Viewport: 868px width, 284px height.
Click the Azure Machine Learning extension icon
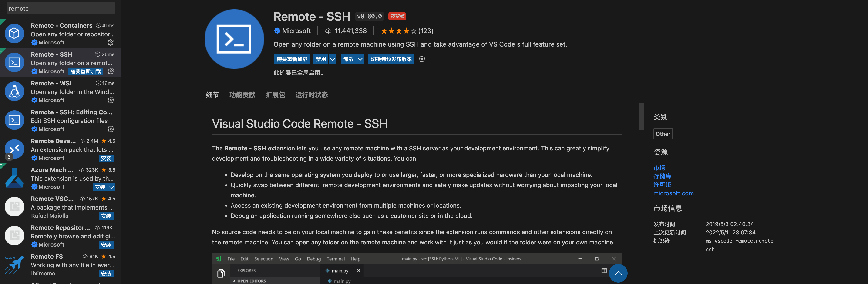pos(14,178)
